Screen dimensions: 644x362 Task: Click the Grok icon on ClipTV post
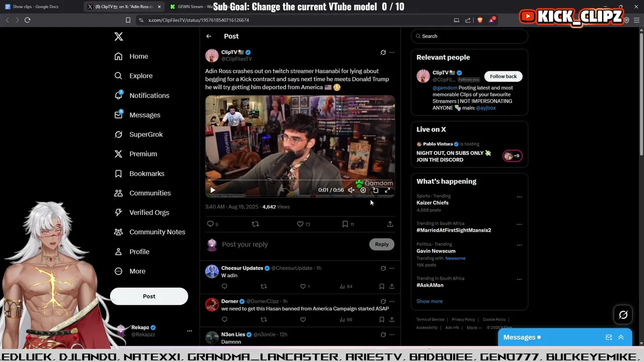(x=383, y=52)
